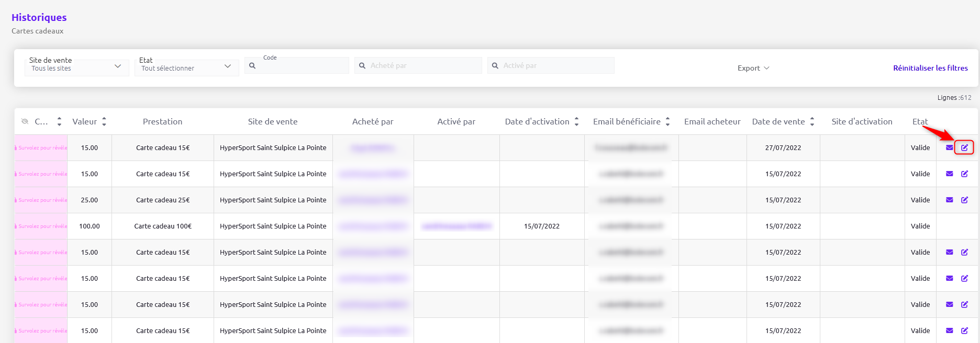Select the 25.00 value cell
The width and height of the screenshot is (980, 343).
click(90, 200)
